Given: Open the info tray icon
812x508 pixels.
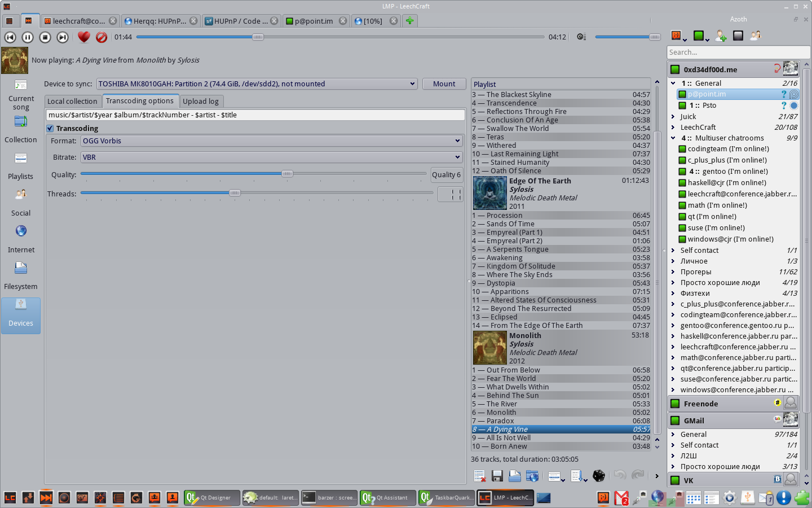Looking at the screenshot, I should pos(784,497).
